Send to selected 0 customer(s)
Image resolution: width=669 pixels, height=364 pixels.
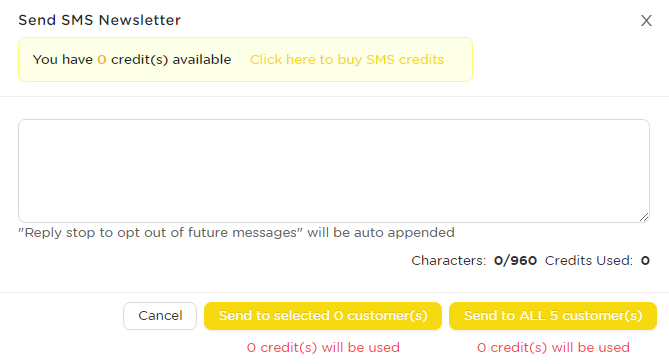(x=323, y=316)
